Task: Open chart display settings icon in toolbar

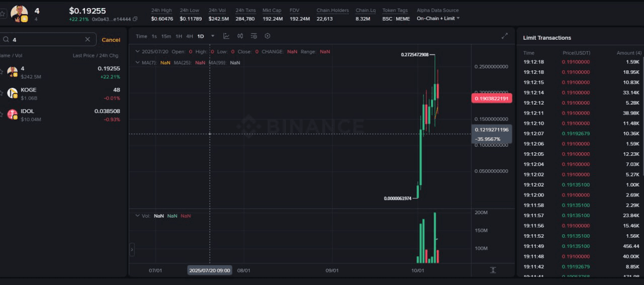Action: click(x=254, y=36)
